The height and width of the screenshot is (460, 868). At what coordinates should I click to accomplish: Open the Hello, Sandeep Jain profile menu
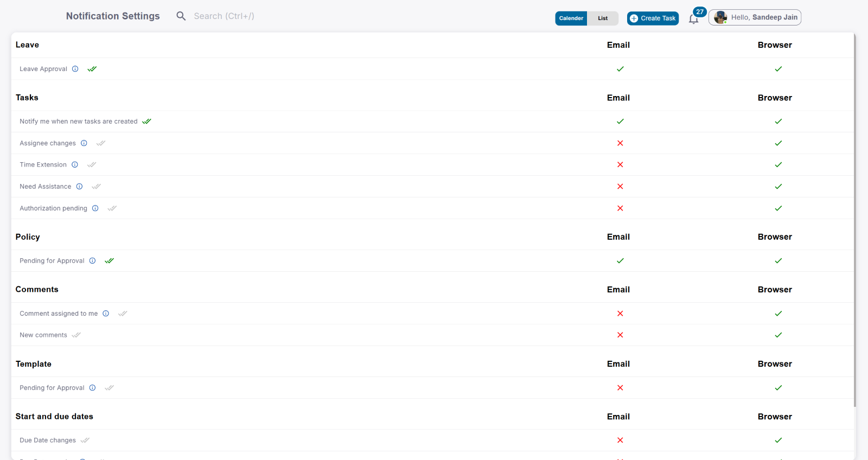tap(755, 17)
